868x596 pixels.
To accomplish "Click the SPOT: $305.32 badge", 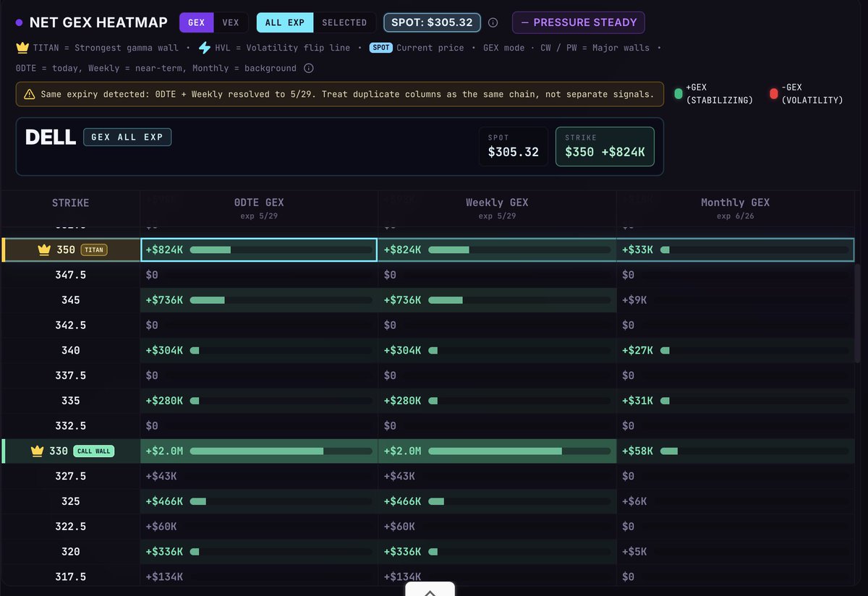I will pyautogui.click(x=432, y=22).
